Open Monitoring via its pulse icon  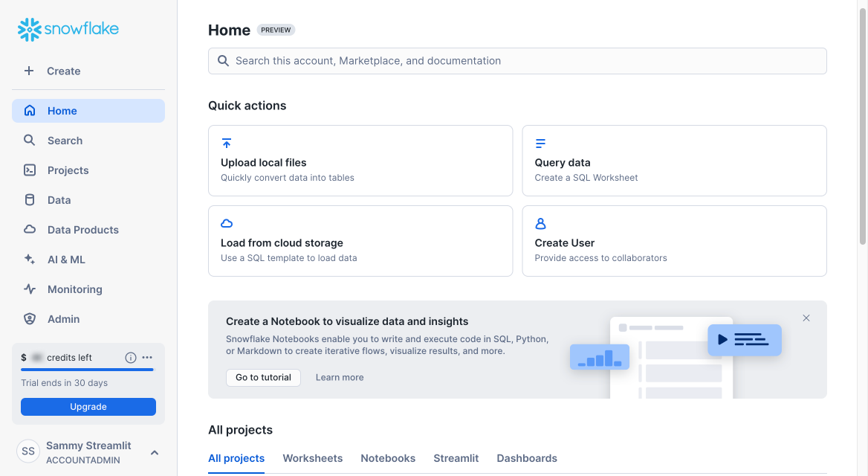(30, 289)
